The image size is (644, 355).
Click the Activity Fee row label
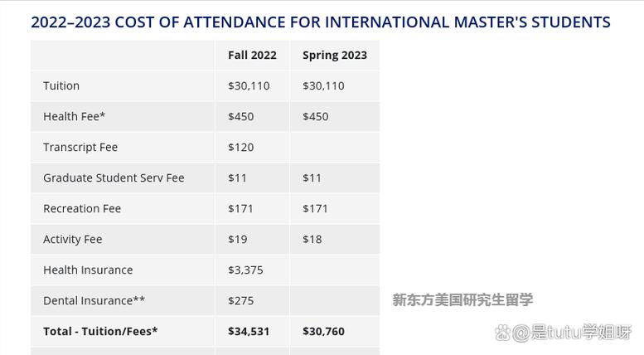(x=73, y=239)
